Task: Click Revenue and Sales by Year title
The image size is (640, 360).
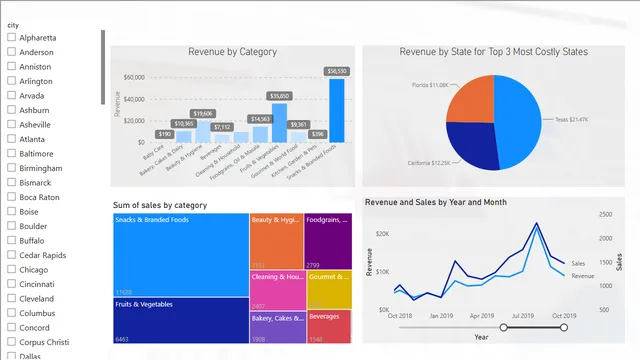Action: 436,202
